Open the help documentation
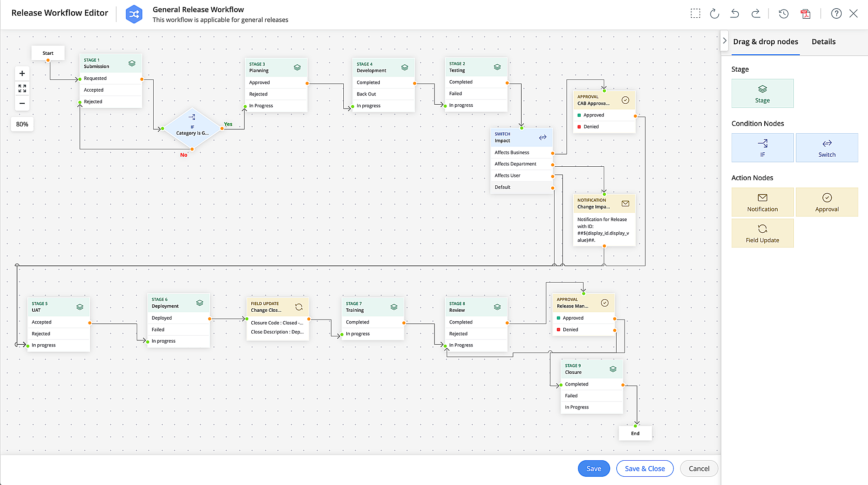This screenshot has height=485, width=868. pyautogui.click(x=836, y=13)
